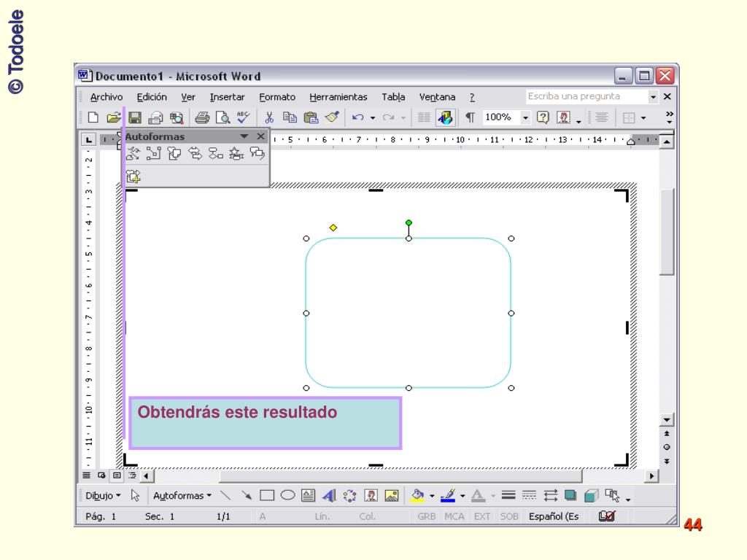Expand Autoformas menu in drawing toolbar
747x560 pixels.
coord(182,496)
